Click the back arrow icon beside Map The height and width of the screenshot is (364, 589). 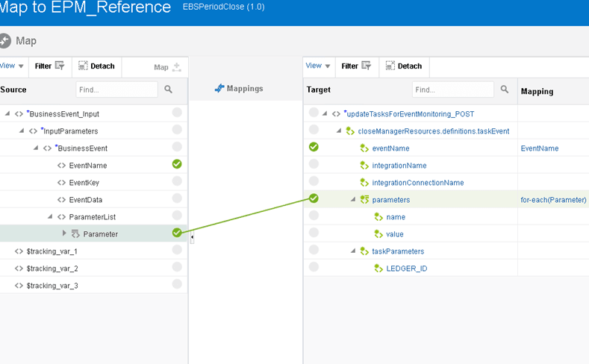pyautogui.click(x=4, y=40)
